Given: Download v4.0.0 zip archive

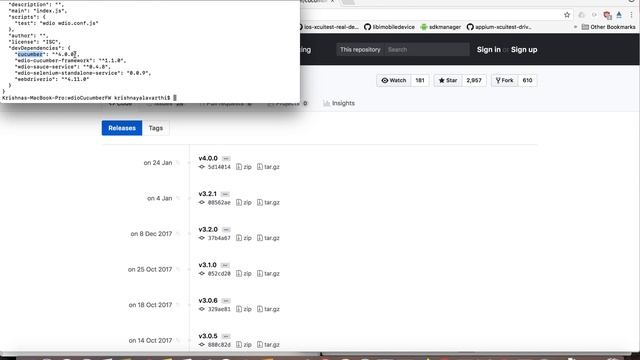Looking at the screenshot, I should coord(244,167).
